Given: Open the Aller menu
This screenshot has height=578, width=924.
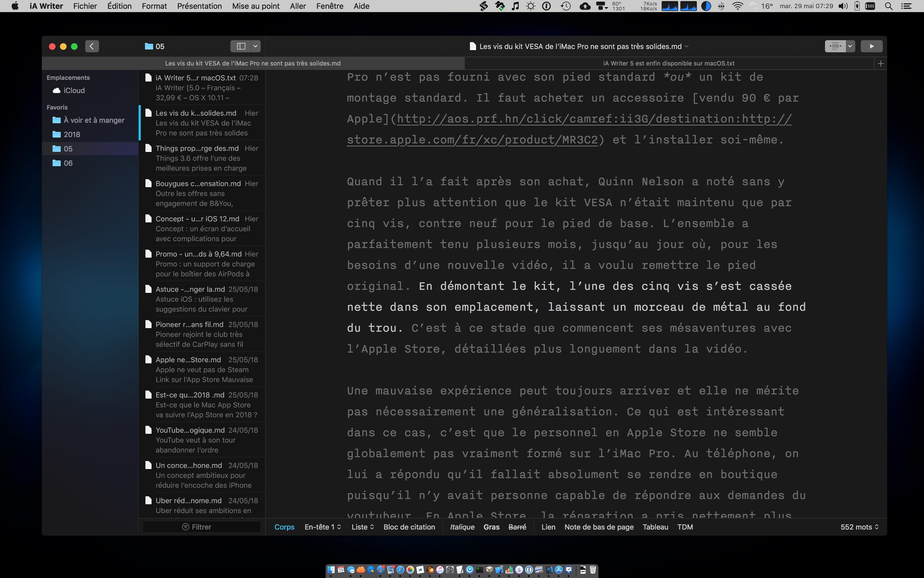Looking at the screenshot, I should pyautogui.click(x=298, y=6).
